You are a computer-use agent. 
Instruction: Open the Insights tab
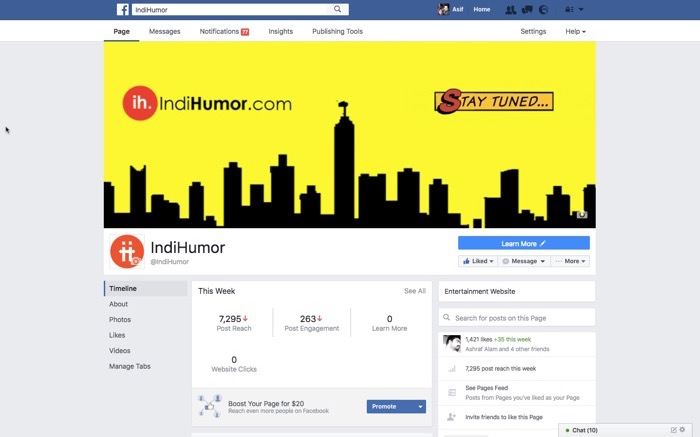coord(280,31)
